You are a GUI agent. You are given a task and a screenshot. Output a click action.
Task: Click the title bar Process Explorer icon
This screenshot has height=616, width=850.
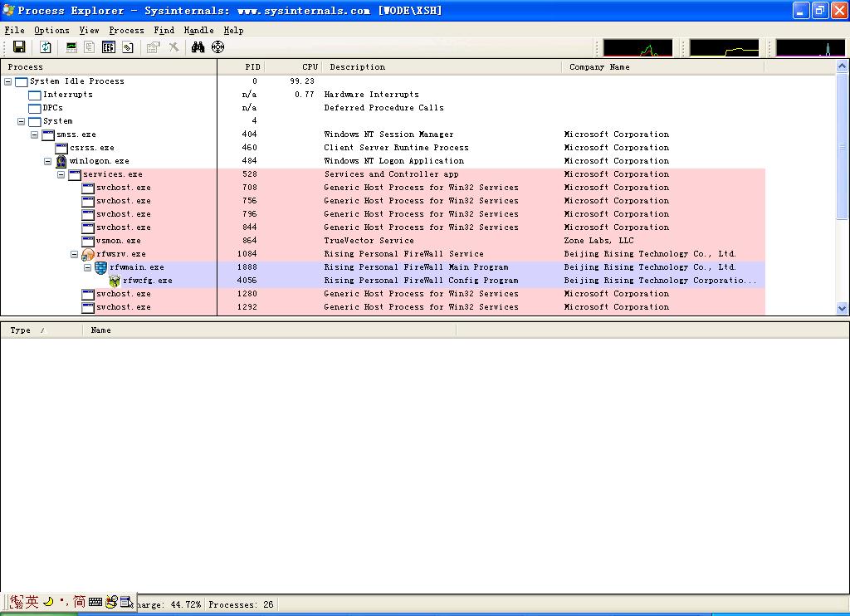8,10
